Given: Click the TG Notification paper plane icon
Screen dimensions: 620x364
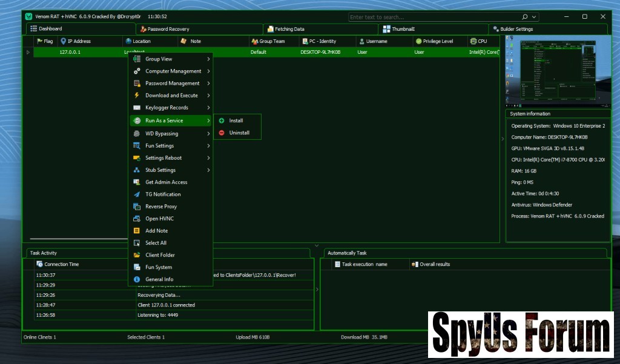Looking at the screenshot, I should tap(137, 195).
